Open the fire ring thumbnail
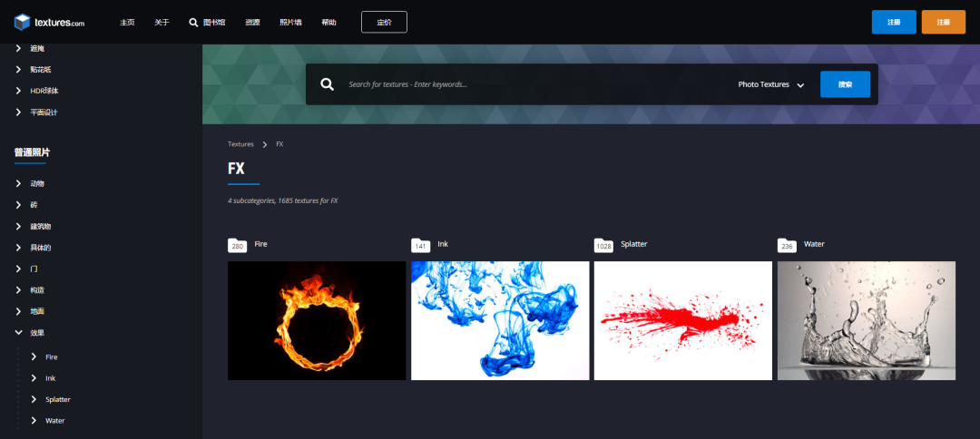The image size is (980, 439). 317,320
